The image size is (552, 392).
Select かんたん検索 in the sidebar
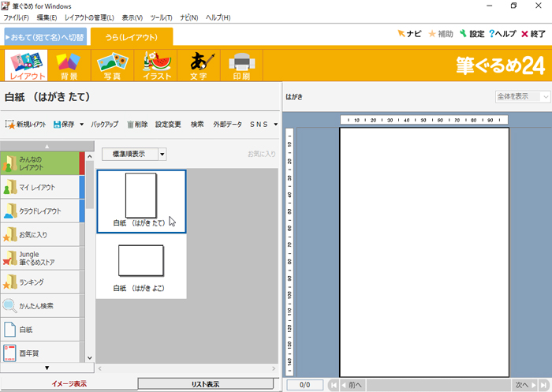[41, 305]
